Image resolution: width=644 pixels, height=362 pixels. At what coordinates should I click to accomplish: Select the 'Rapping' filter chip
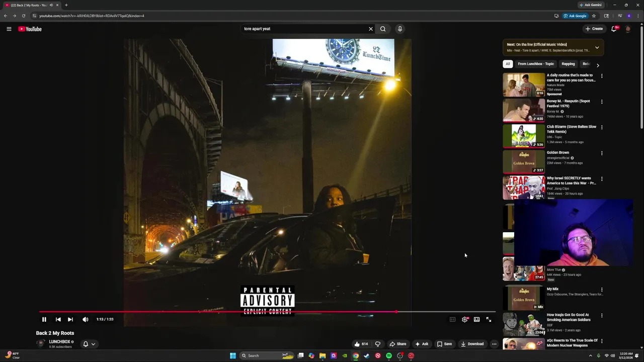coord(568,64)
